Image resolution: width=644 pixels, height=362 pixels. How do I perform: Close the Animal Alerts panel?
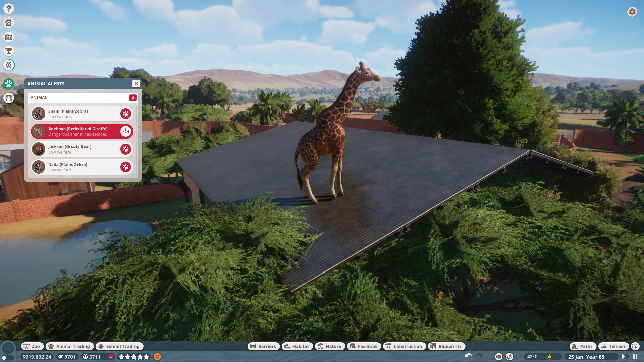pos(136,84)
